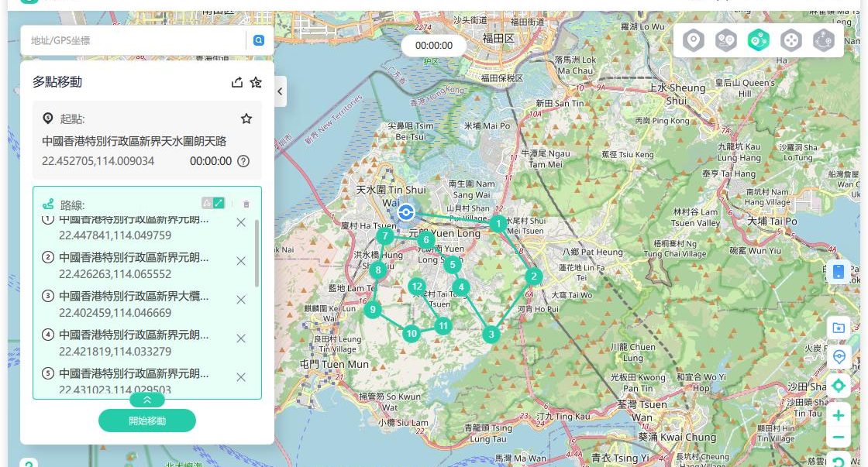Viewport: 868px width, 467px height.
Task: Select the joystick movement mode icon
Action: tap(790, 40)
